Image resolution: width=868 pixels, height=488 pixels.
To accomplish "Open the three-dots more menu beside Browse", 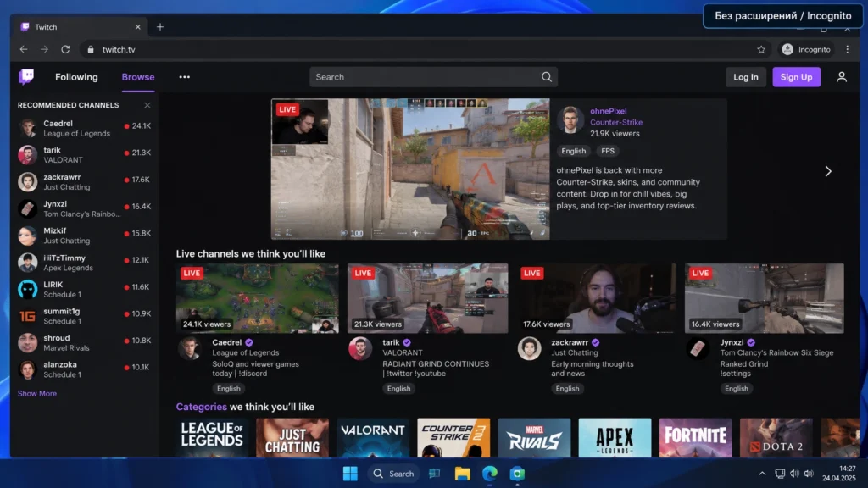I will pyautogui.click(x=184, y=77).
